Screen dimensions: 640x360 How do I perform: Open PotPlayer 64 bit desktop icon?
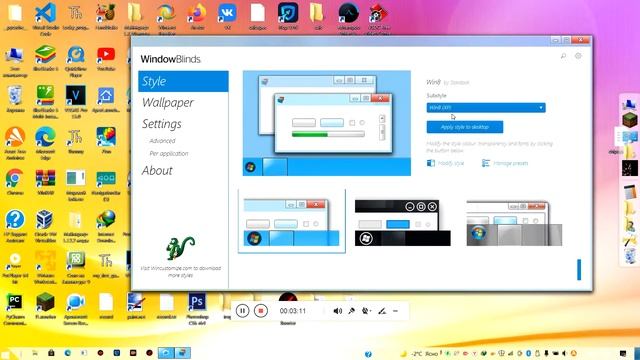15,268
